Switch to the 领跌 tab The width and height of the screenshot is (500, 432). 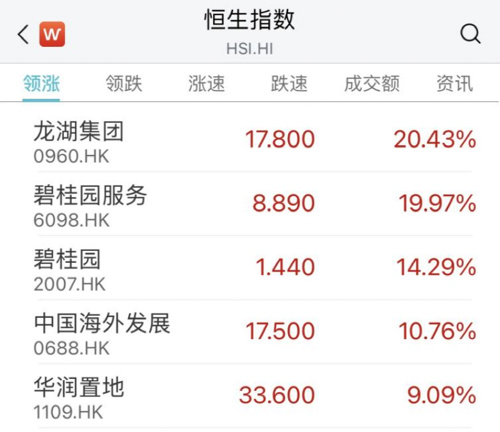124,83
